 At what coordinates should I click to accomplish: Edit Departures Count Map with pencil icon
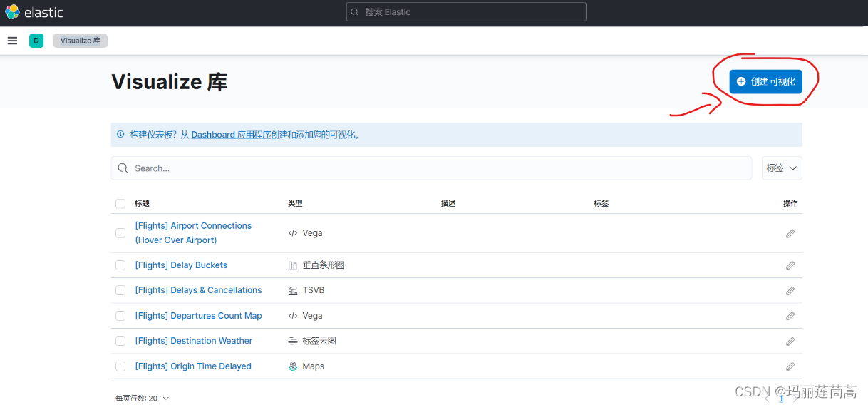pos(790,316)
